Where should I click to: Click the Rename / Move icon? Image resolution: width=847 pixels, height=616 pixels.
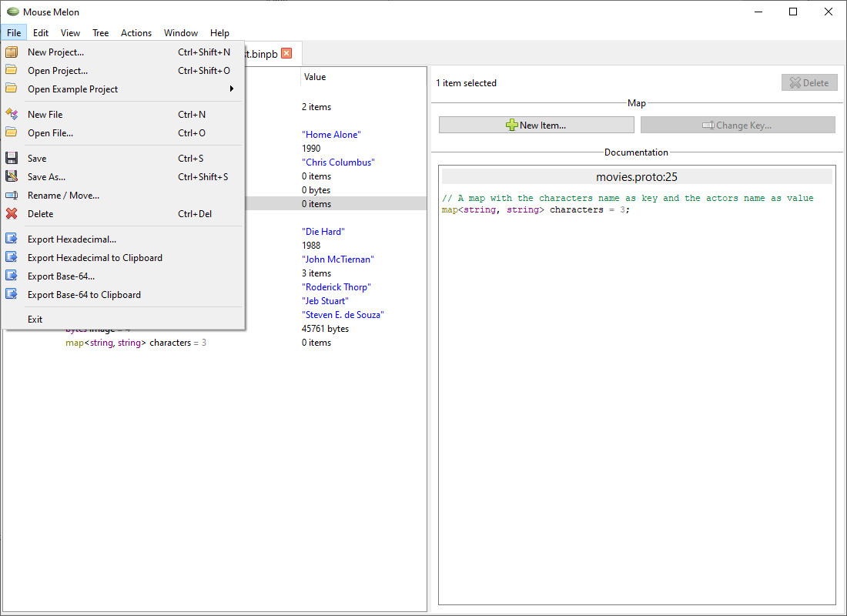point(12,195)
